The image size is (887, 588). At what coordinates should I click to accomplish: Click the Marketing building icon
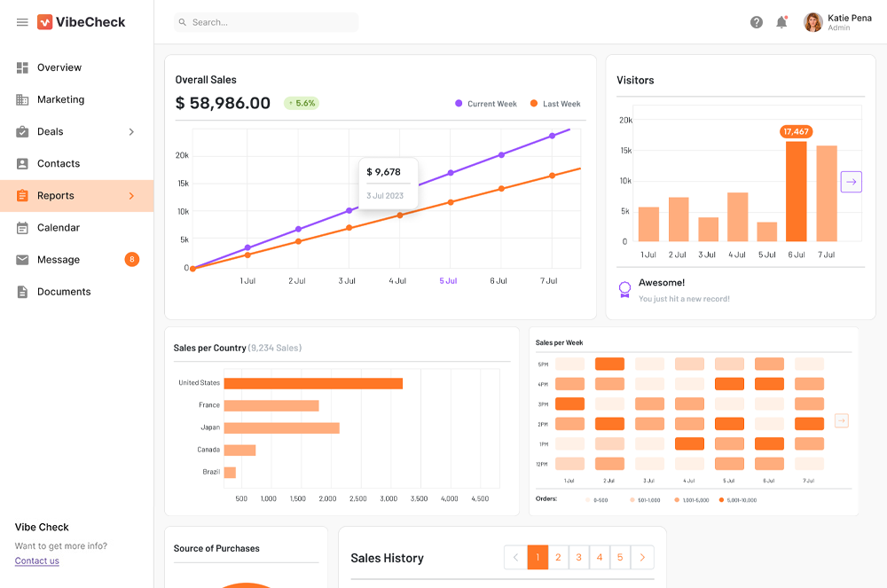[x=22, y=99]
